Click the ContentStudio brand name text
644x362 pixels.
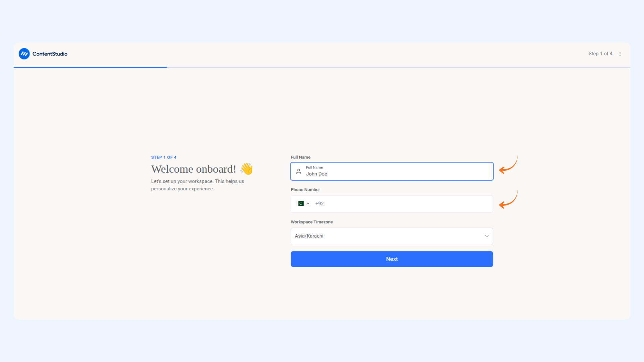[50, 54]
